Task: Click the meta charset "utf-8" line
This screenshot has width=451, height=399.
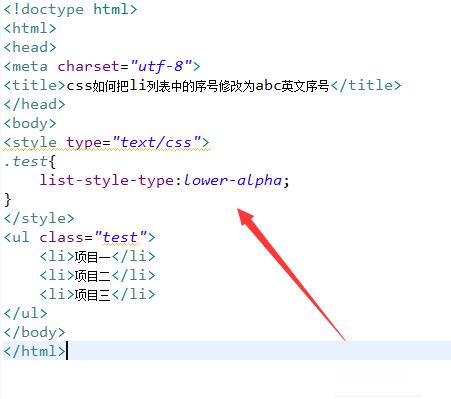Action: click(x=102, y=66)
